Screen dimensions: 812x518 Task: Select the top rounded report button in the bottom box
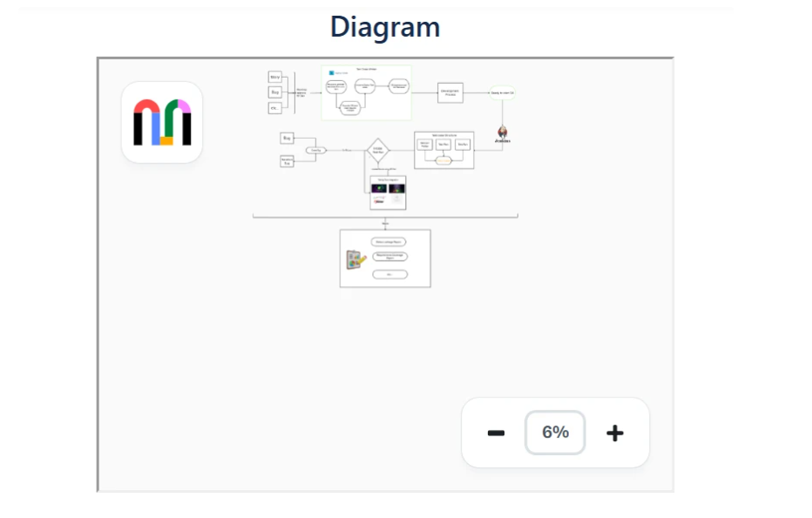click(x=389, y=242)
